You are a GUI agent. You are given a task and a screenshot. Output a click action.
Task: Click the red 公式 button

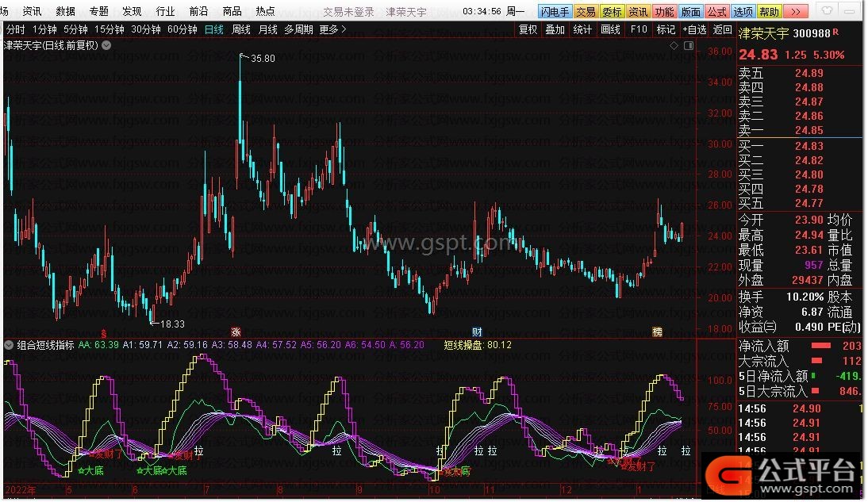click(717, 12)
